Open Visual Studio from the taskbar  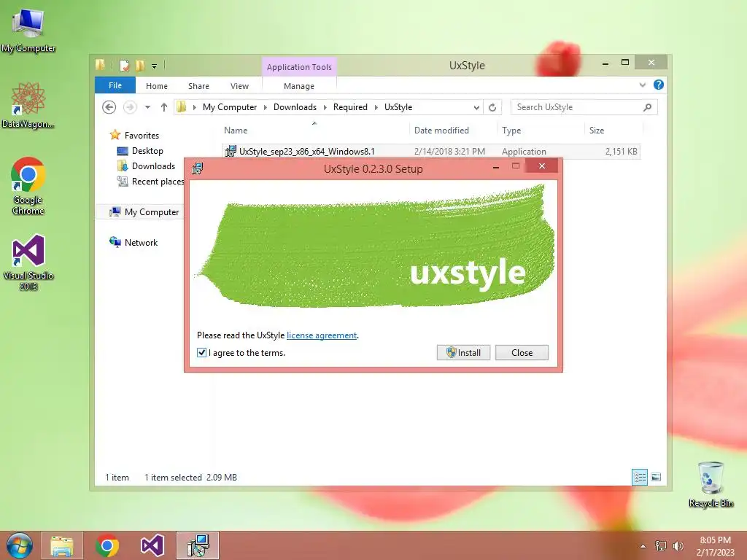coord(152,545)
